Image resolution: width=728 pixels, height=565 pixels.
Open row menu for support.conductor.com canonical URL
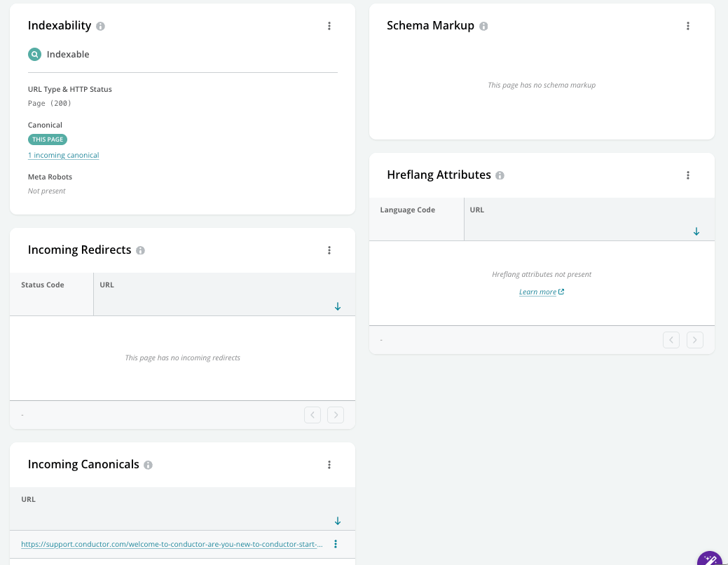point(335,544)
